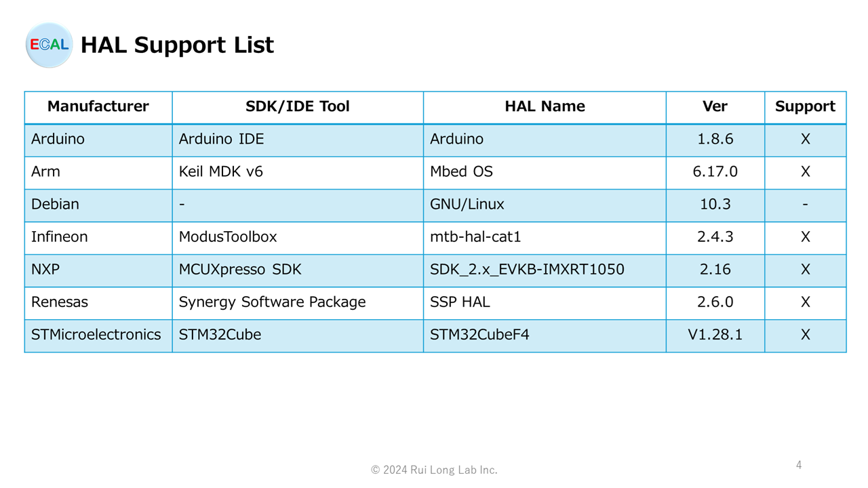Click version cell '2.16'
This screenshot has width=868, height=488.
pos(715,270)
